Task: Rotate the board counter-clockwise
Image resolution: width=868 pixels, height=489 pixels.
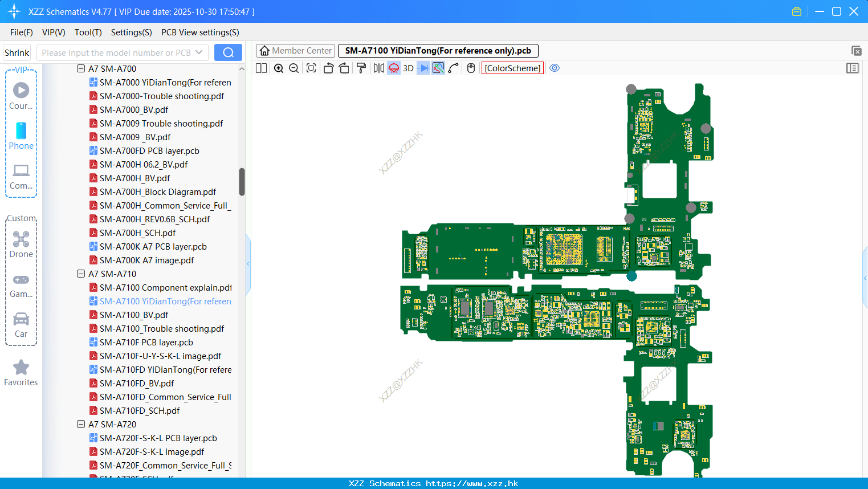Action: tap(328, 68)
